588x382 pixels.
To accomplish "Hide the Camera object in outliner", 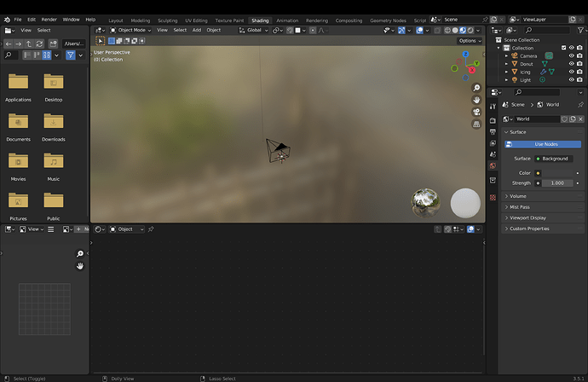I will [572, 55].
